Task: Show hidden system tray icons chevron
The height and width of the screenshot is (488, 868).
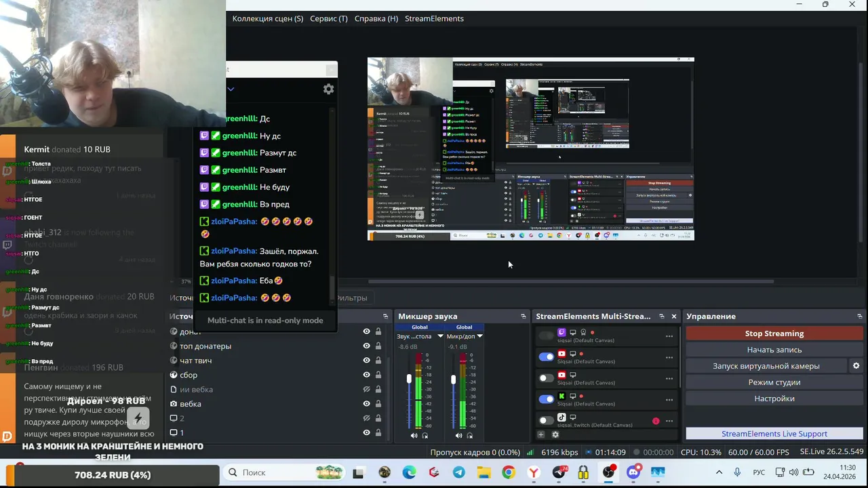Action: tap(719, 472)
